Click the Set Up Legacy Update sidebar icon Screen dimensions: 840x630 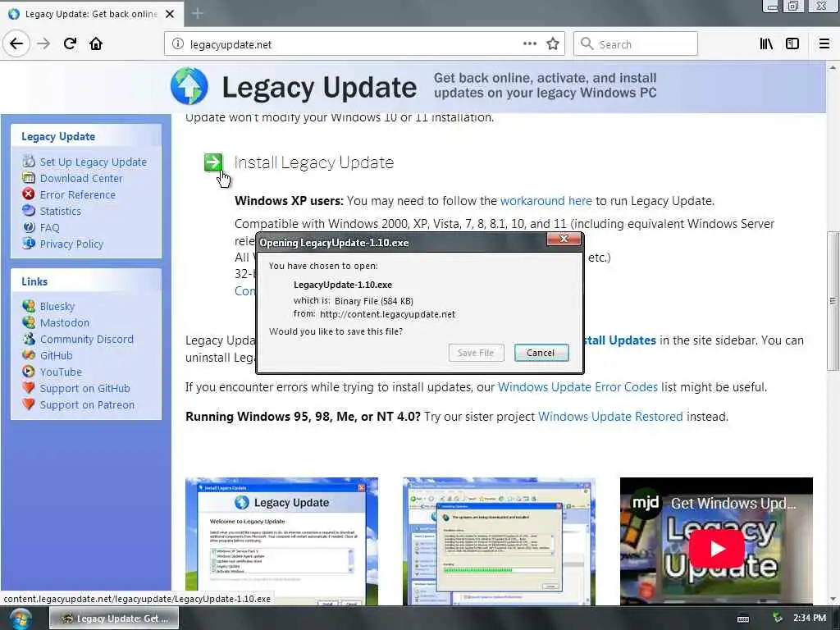click(x=29, y=162)
